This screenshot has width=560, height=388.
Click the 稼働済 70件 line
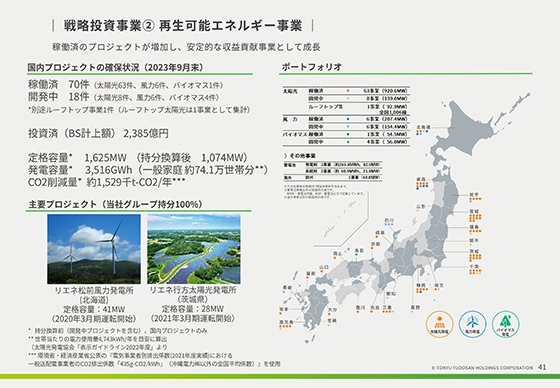[x=126, y=85]
